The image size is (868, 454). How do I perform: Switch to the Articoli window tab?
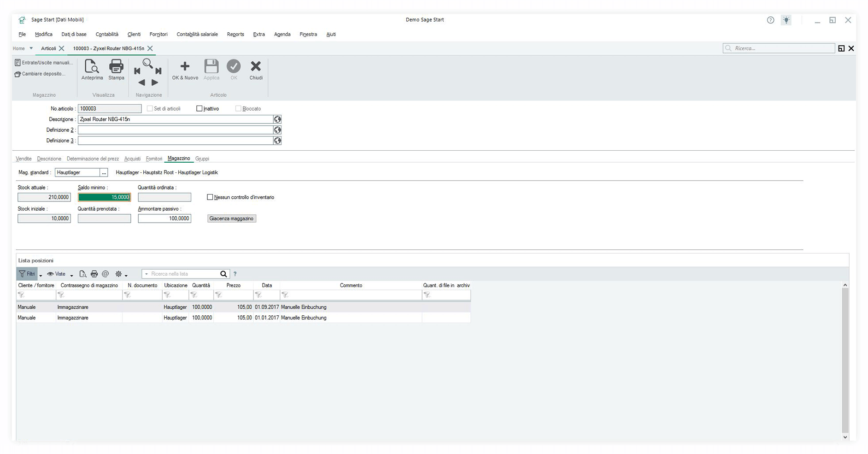click(x=48, y=48)
